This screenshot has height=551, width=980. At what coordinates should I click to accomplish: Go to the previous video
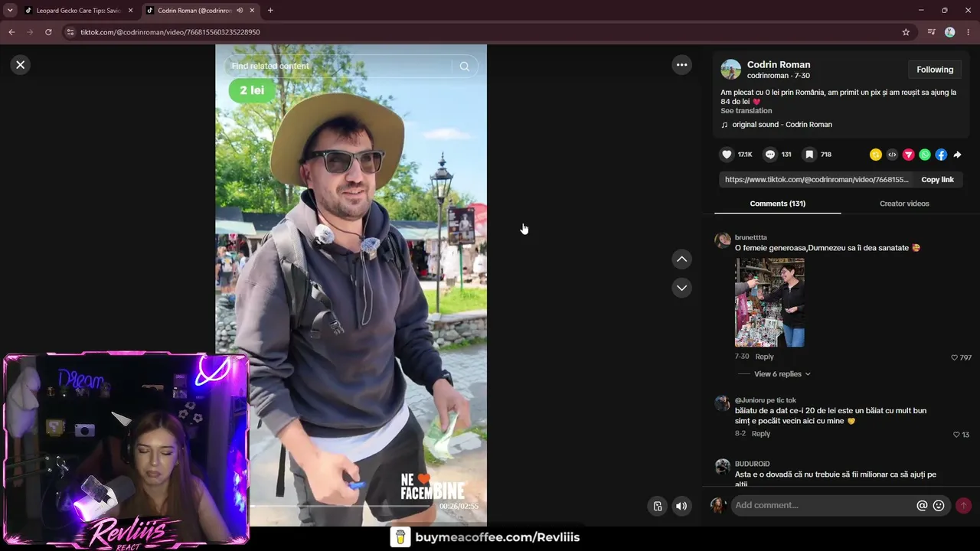[681, 259]
